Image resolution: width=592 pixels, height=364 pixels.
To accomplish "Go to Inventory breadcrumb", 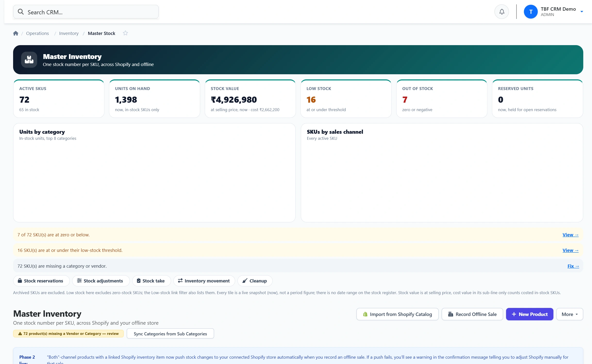I will 69,33.
